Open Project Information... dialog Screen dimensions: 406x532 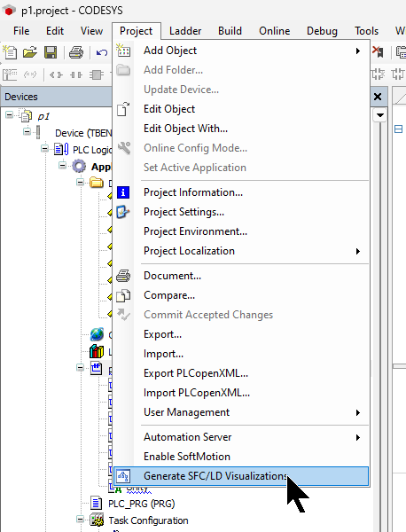(x=241, y=192)
